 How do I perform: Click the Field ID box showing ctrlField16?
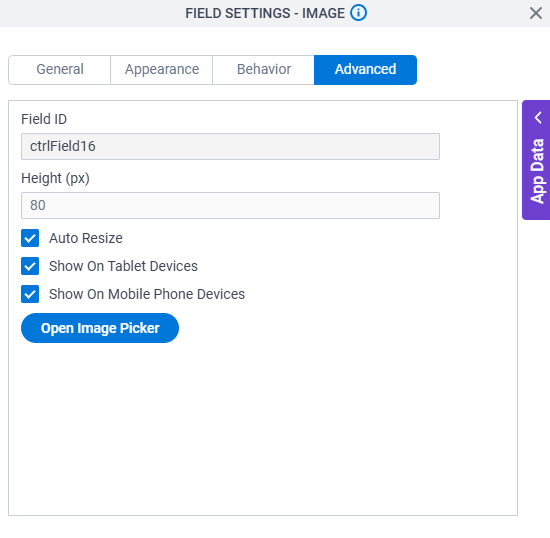pyautogui.click(x=230, y=146)
